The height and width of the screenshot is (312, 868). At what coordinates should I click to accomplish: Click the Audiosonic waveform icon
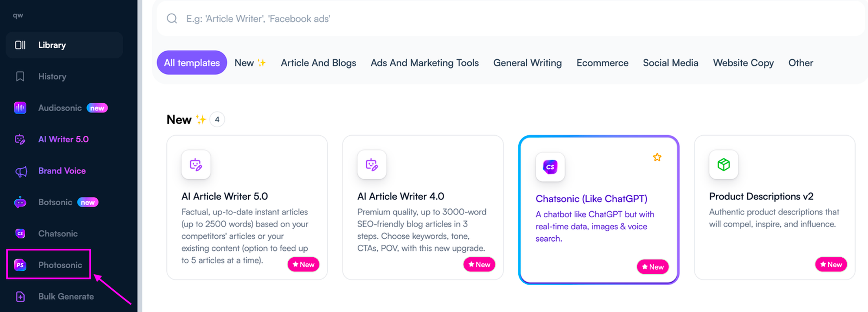[20, 108]
